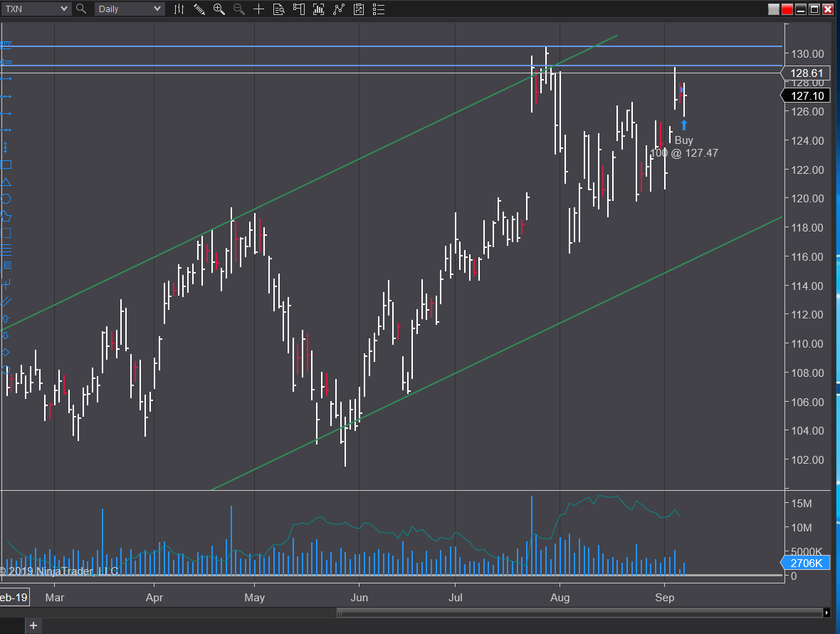Select the dashed Region Highlight tool
Screen dimensions: 840x634
click(6, 233)
